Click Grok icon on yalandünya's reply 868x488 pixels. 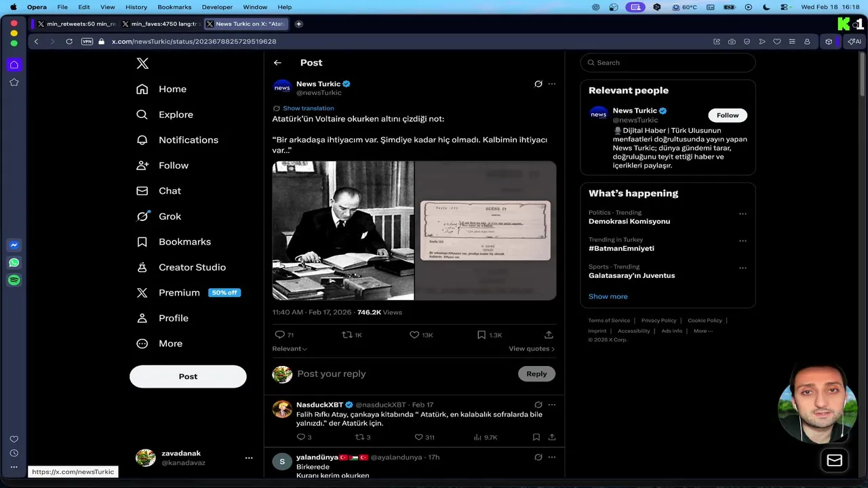[538, 457]
